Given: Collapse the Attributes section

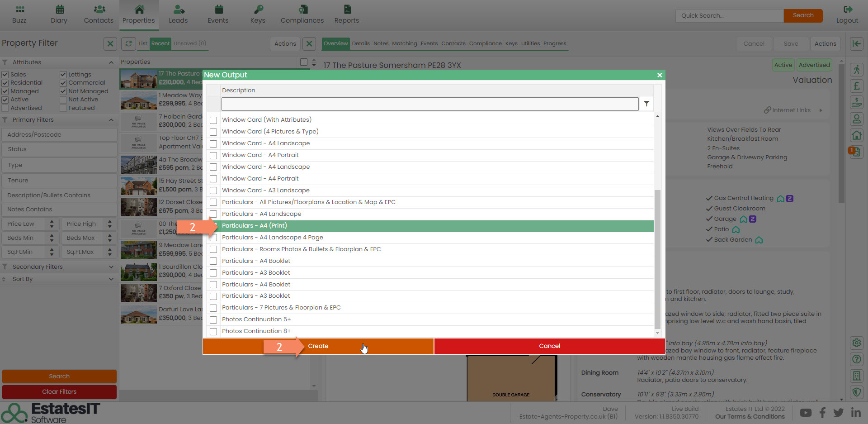Looking at the screenshot, I should coord(111,62).
